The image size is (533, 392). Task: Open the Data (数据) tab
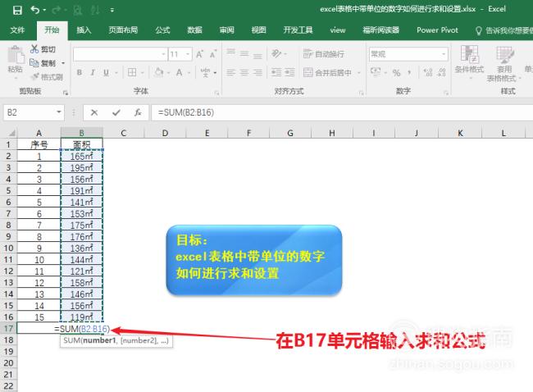(194, 30)
